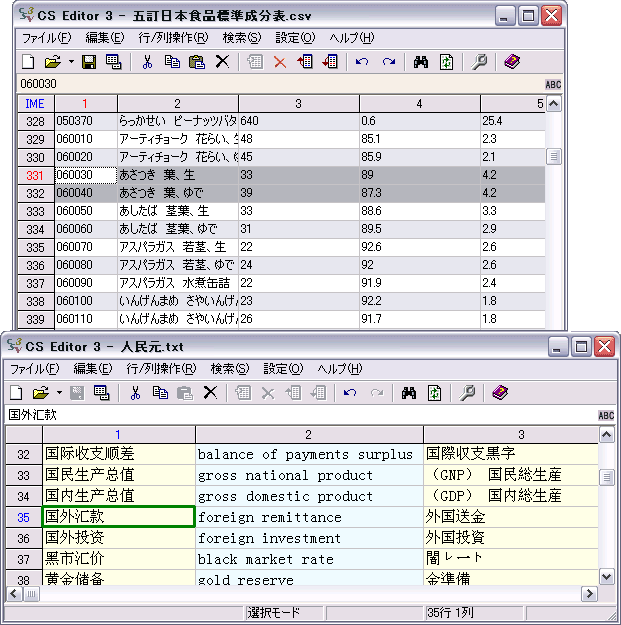621x625 pixels.
Task: Click New file icon in csv window
Action: (x=28, y=62)
